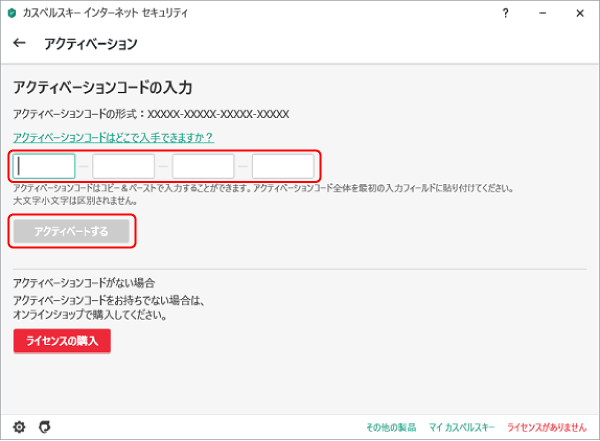Screen dimensions: 600x441
Task: Click the Kaspersky shield logo in title bar
Action: tap(12, 13)
